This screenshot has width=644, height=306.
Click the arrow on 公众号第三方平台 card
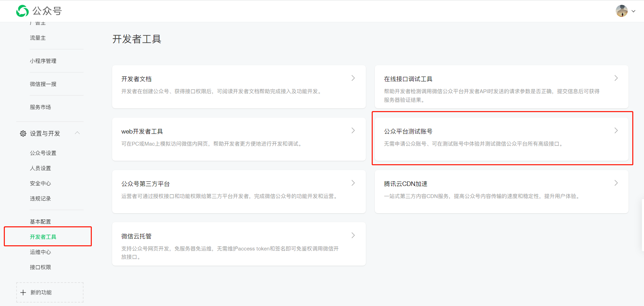click(353, 183)
